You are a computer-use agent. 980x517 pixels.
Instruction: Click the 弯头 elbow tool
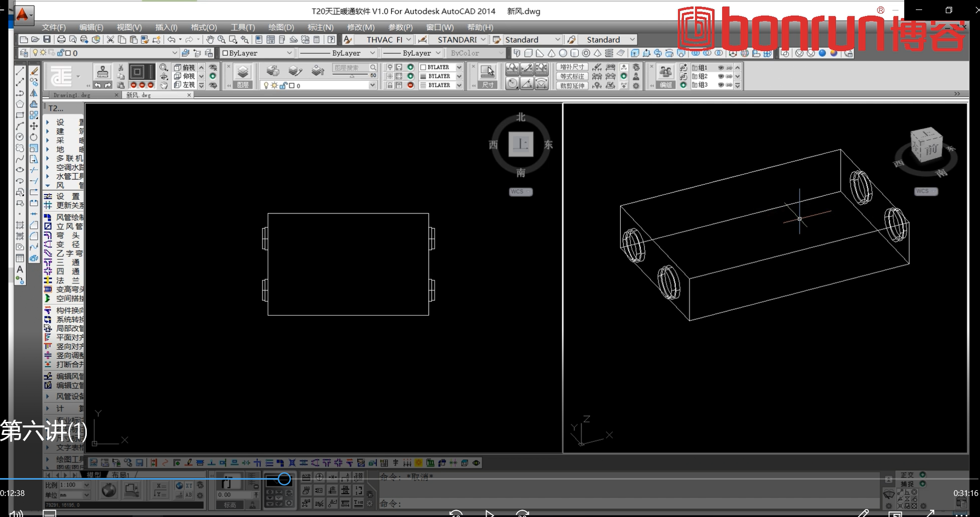pyautogui.click(x=48, y=236)
